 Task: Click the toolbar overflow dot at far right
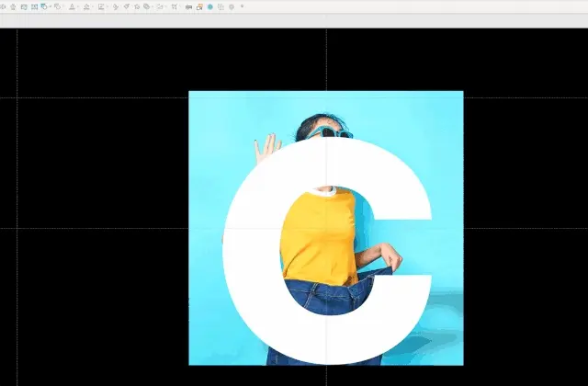242,6
